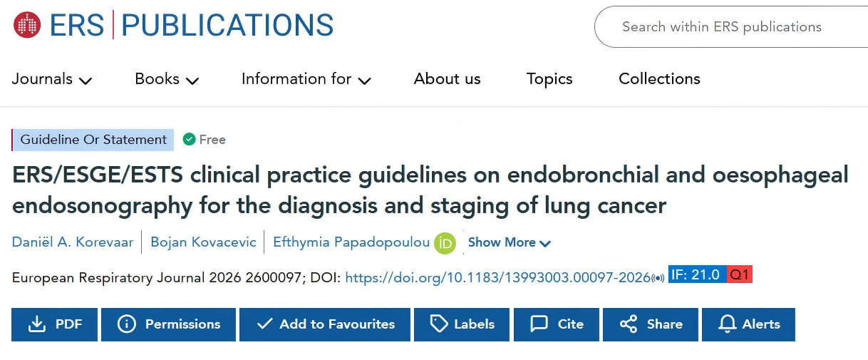Open the Information for dropdown
The image size is (868, 360).
(x=306, y=79)
